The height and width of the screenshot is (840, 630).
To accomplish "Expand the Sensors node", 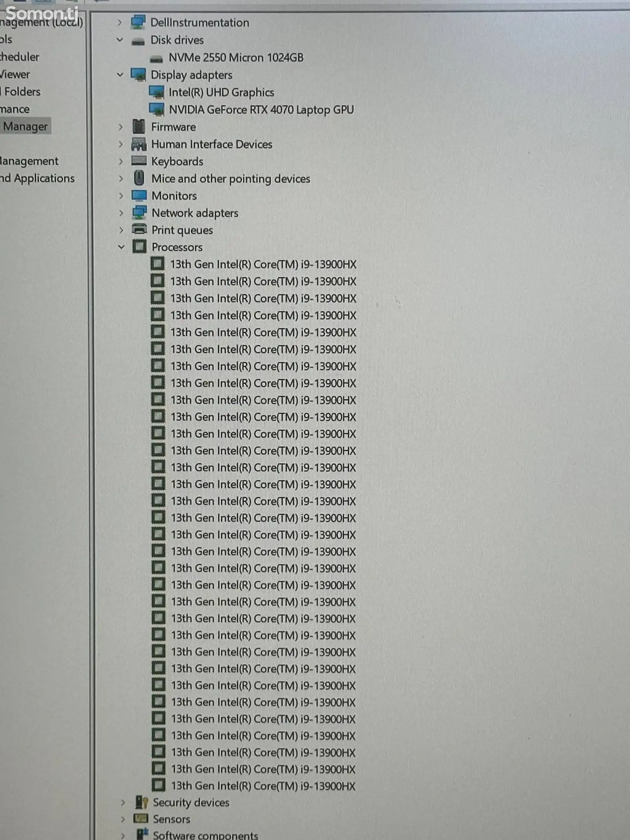I will click(123, 819).
